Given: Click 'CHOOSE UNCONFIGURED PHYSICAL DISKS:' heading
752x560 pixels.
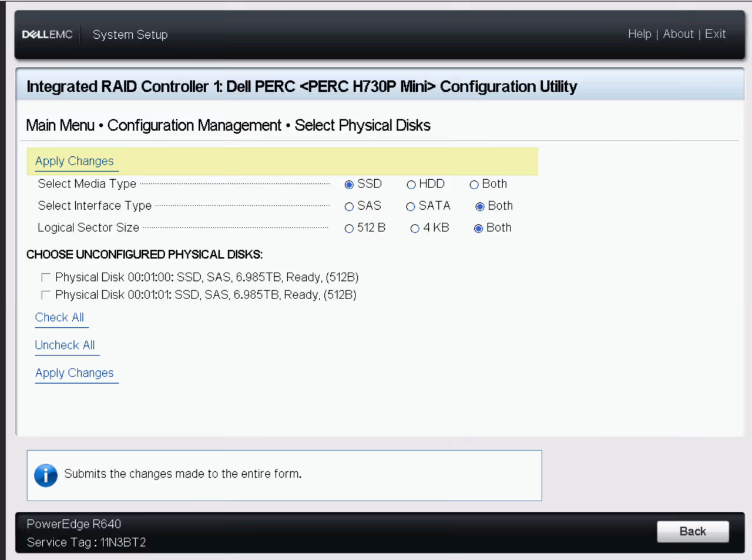Looking at the screenshot, I should 145,254.
